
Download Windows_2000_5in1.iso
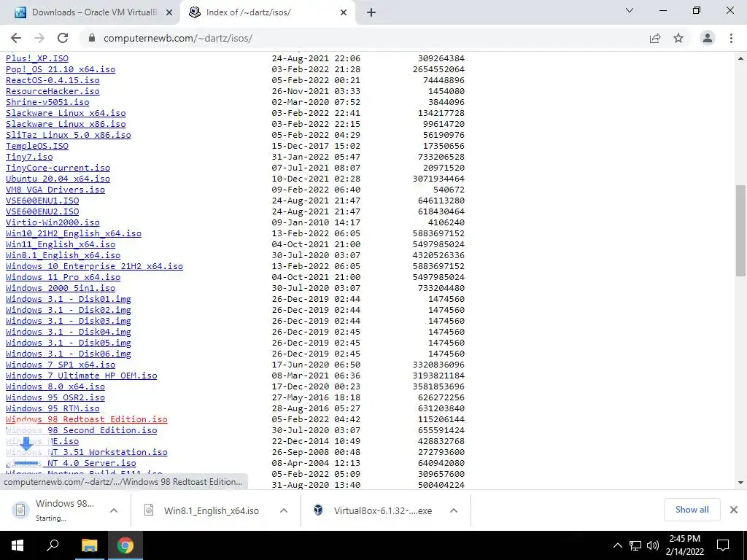click(61, 288)
